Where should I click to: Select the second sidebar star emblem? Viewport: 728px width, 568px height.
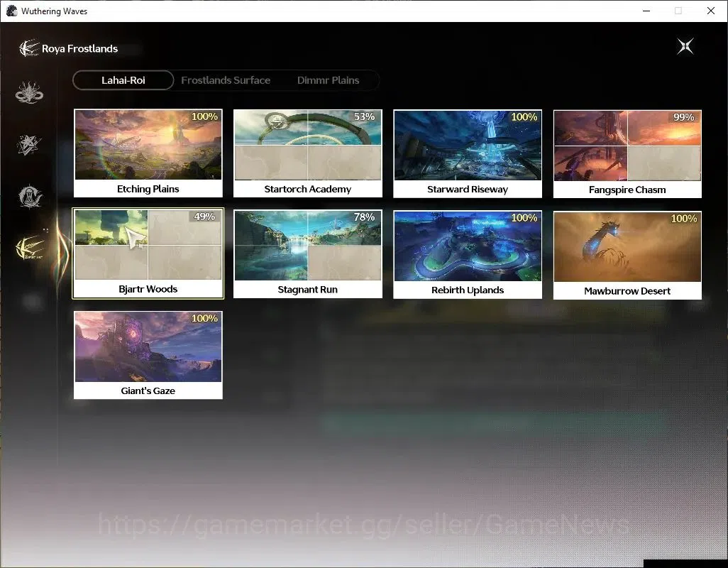(29, 144)
